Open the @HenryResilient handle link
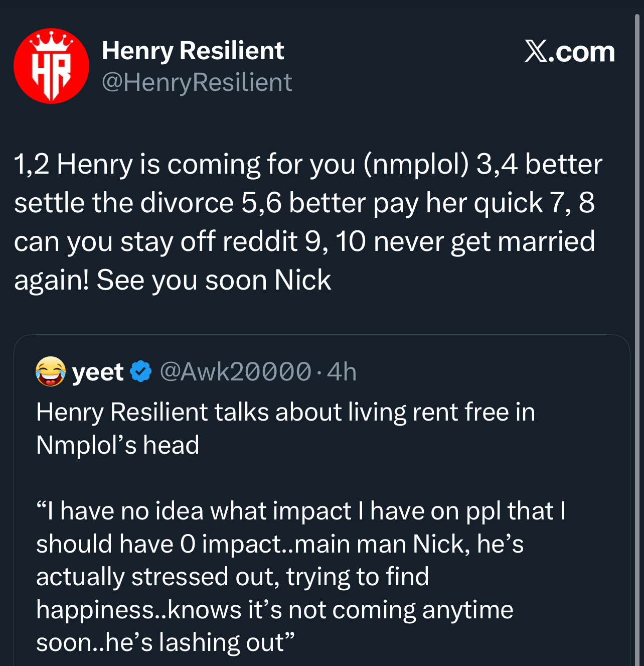The width and height of the screenshot is (644, 666). [x=197, y=82]
